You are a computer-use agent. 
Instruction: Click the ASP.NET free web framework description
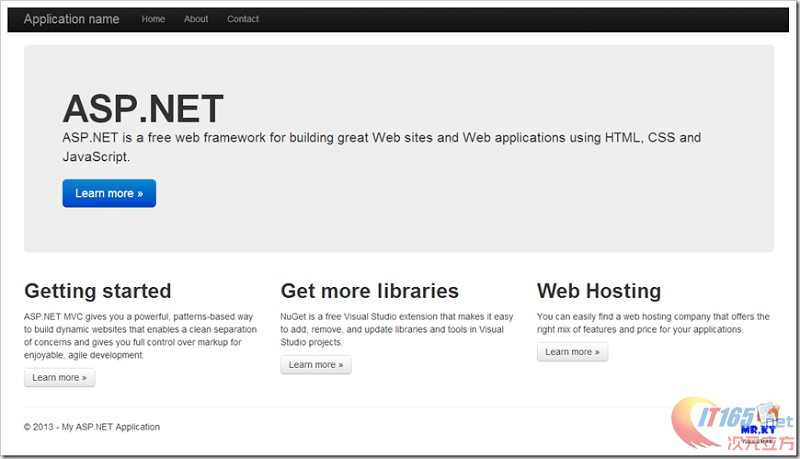pyautogui.click(x=382, y=147)
